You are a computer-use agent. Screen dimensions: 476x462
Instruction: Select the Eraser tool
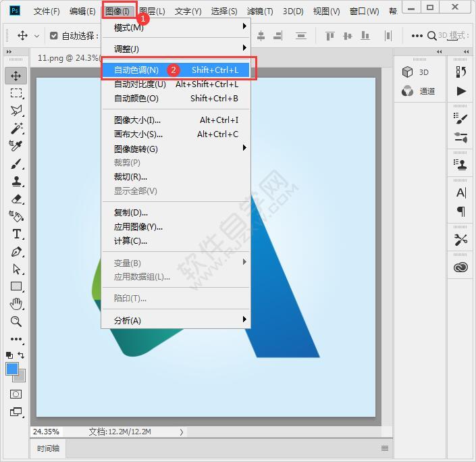pyautogui.click(x=16, y=199)
